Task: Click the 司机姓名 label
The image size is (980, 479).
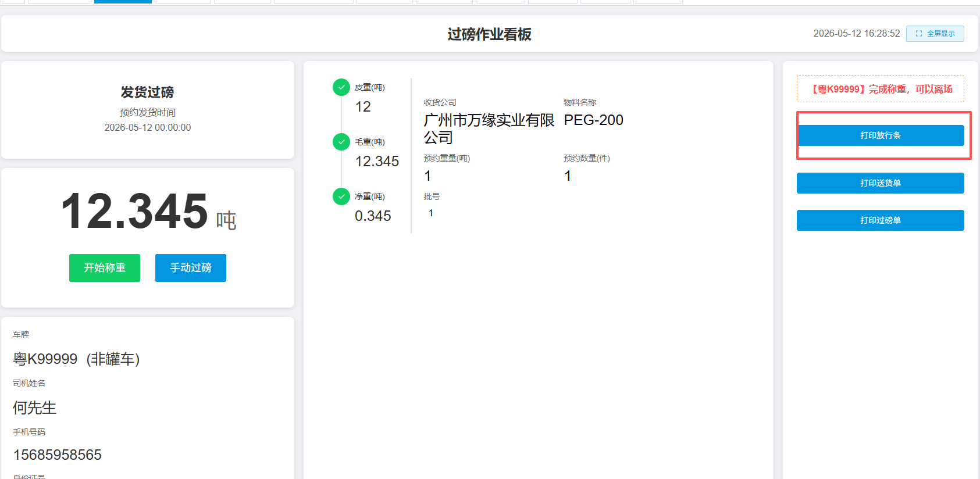Action: coord(29,383)
